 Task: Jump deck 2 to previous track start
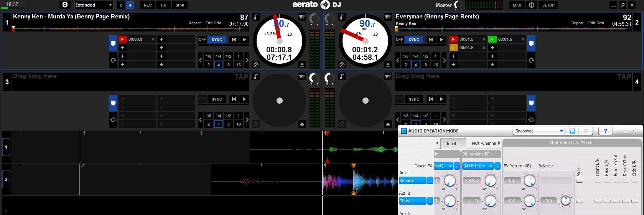pyautogui.click(x=431, y=40)
